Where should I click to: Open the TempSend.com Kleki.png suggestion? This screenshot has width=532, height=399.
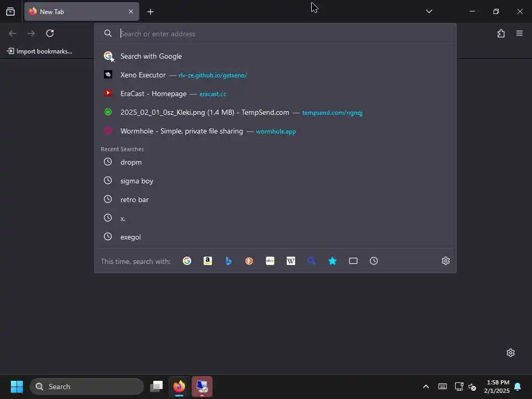(275, 112)
